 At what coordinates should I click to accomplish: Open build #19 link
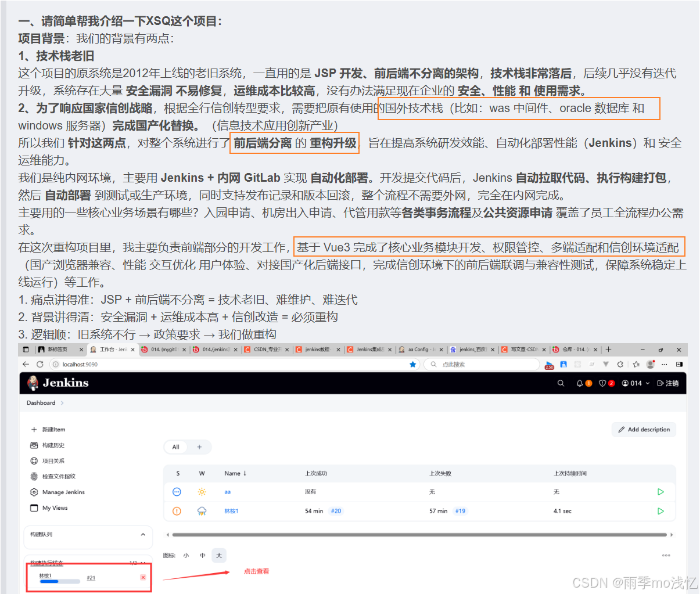click(x=460, y=511)
